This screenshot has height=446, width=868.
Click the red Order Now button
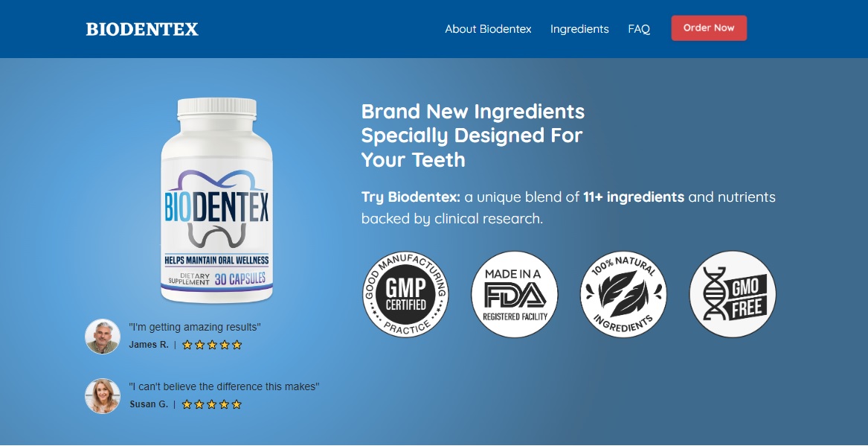[709, 28]
